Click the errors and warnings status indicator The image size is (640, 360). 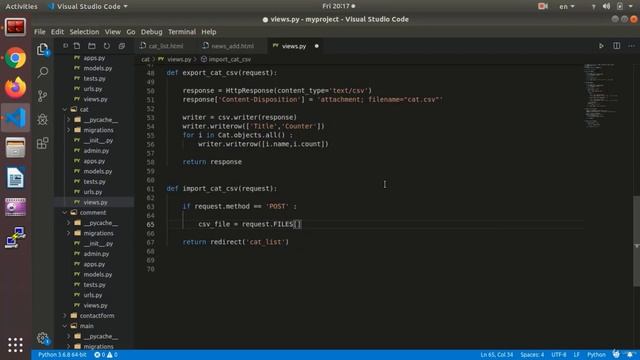pyautogui.click(x=106, y=355)
